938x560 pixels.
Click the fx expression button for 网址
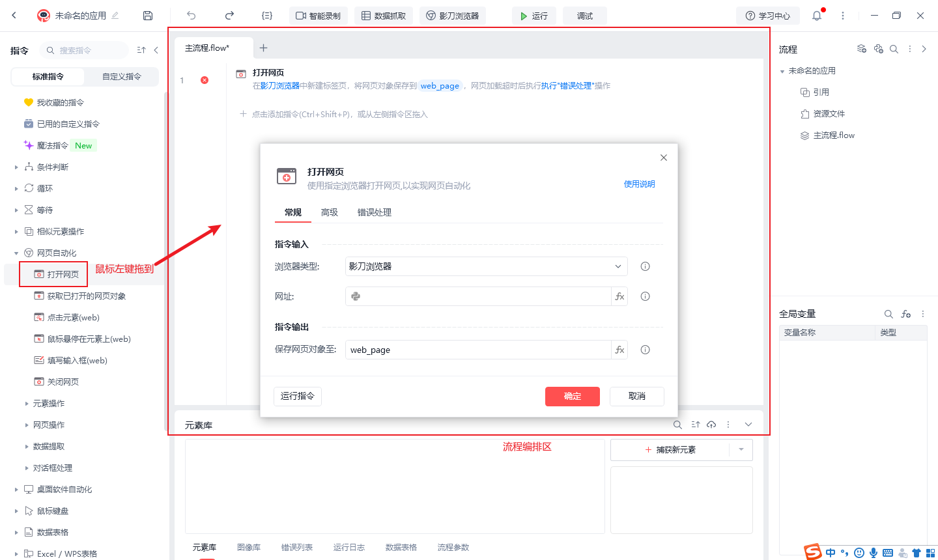(x=619, y=296)
